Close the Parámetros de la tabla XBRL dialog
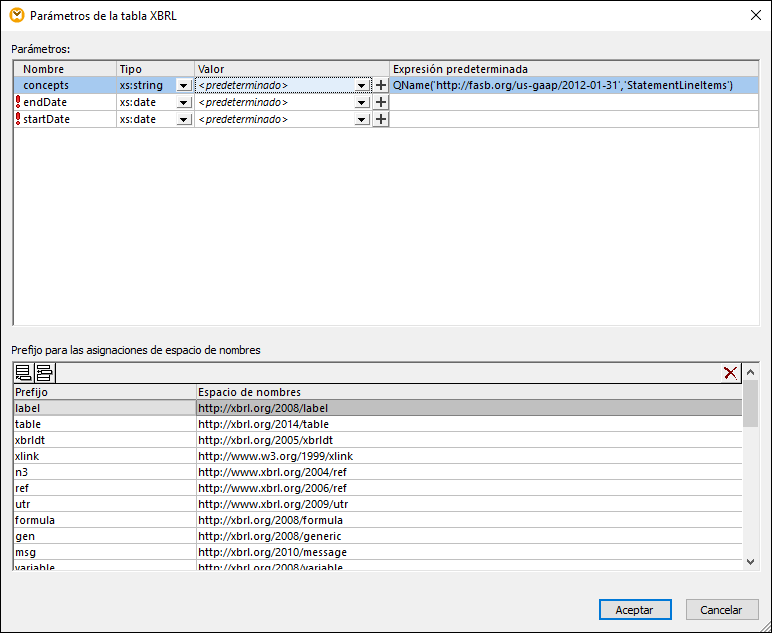The image size is (772, 633). pos(755,15)
